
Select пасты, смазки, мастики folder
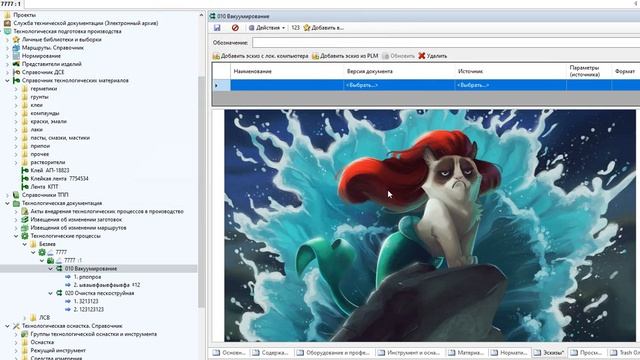60,138
